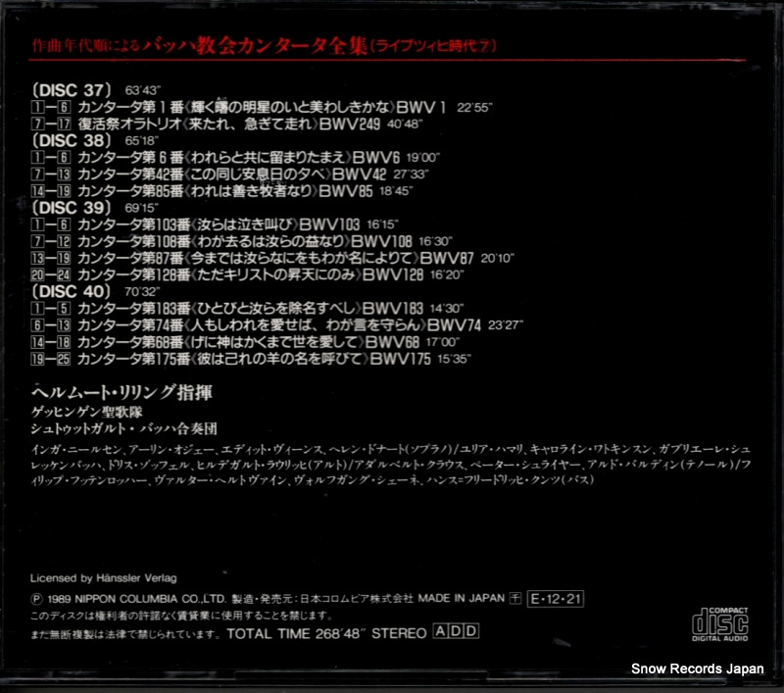
Task: Select the DISC 40 heading
Action: [71, 291]
